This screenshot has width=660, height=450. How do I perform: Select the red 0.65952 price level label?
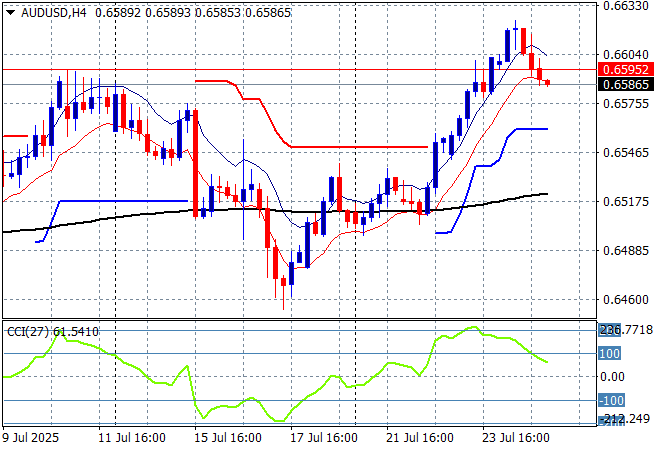coord(626,69)
